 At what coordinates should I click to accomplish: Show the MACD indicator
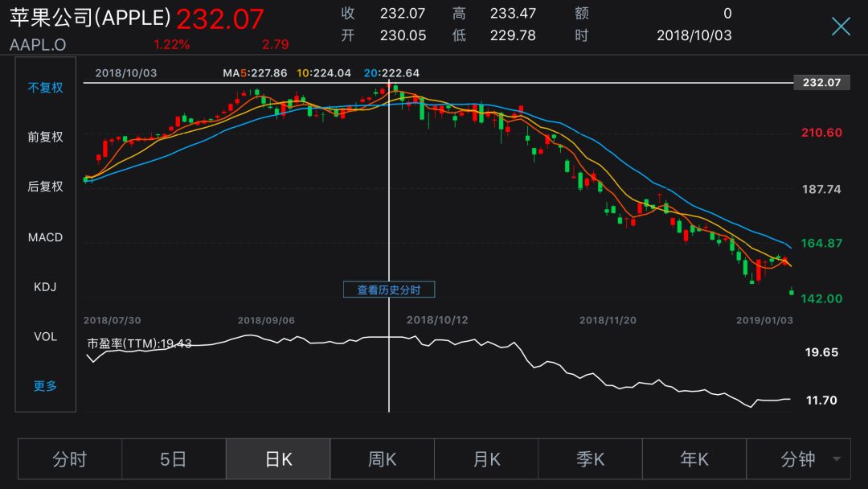[x=46, y=237]
